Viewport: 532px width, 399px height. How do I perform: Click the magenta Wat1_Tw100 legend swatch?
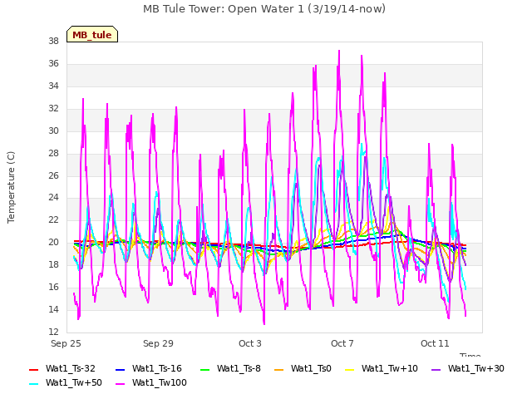click(120, 384)
